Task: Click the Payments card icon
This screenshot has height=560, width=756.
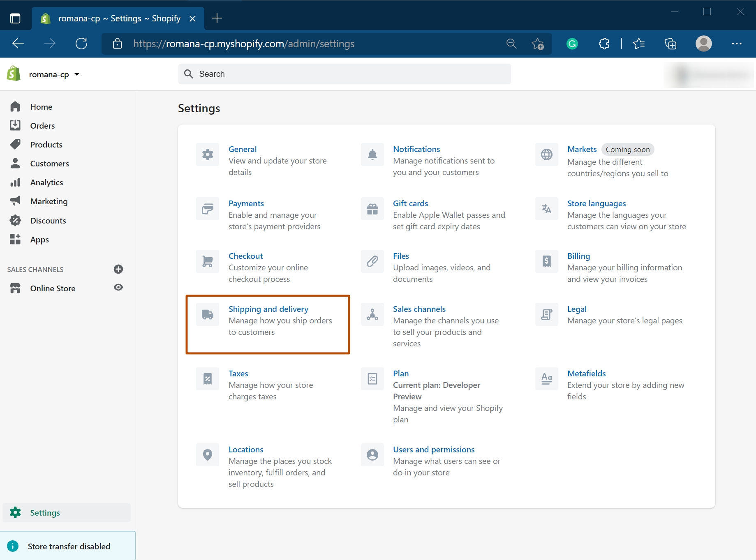Action: pos(208,209)
